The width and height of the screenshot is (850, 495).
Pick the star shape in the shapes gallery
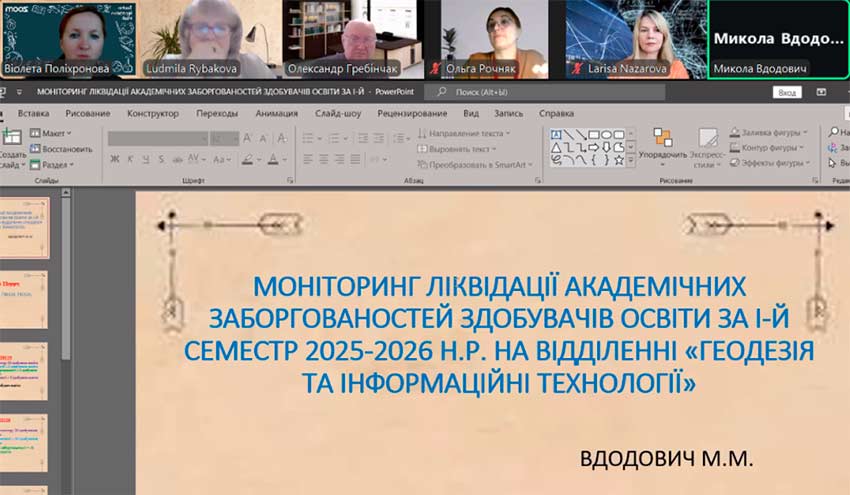tap(619, 159)
